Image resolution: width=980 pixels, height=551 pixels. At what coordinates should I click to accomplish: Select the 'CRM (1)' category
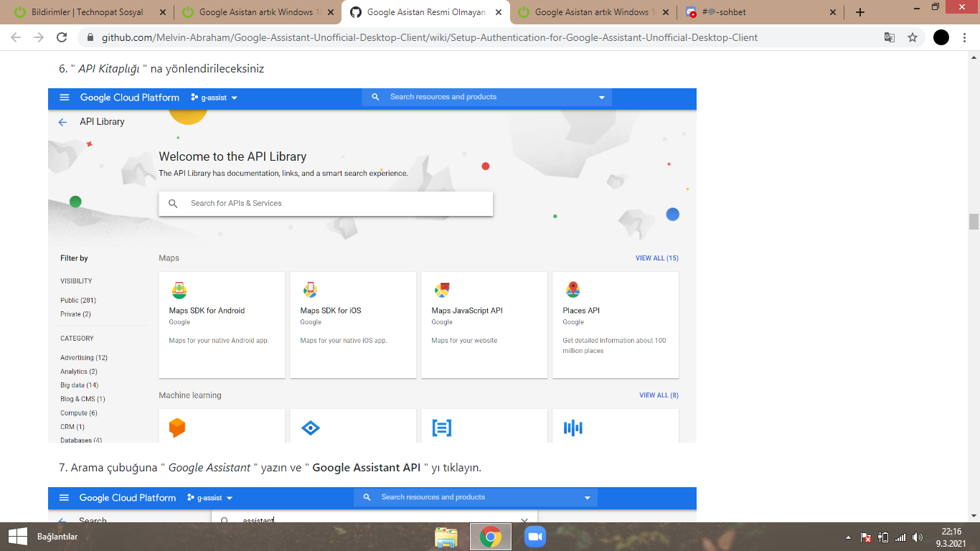pyautogui.click(x=72, y=427)
